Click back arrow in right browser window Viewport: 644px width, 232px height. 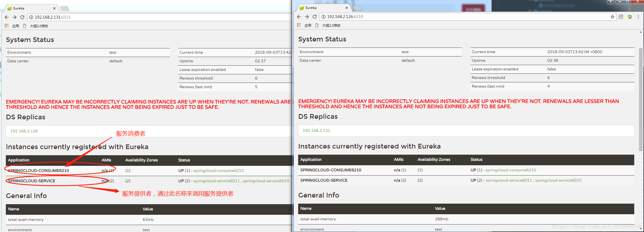point(299,17)
